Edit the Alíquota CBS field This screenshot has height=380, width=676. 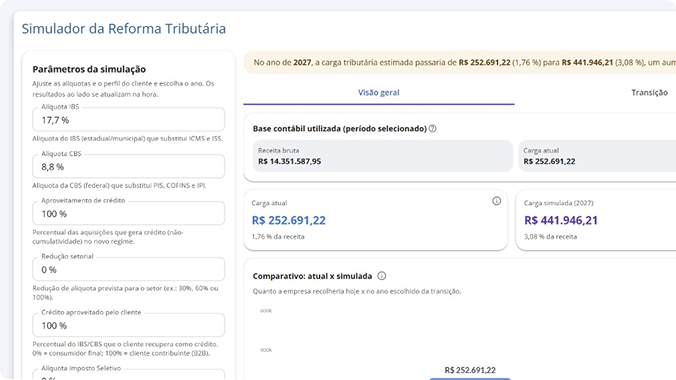(x=128, y=166)
